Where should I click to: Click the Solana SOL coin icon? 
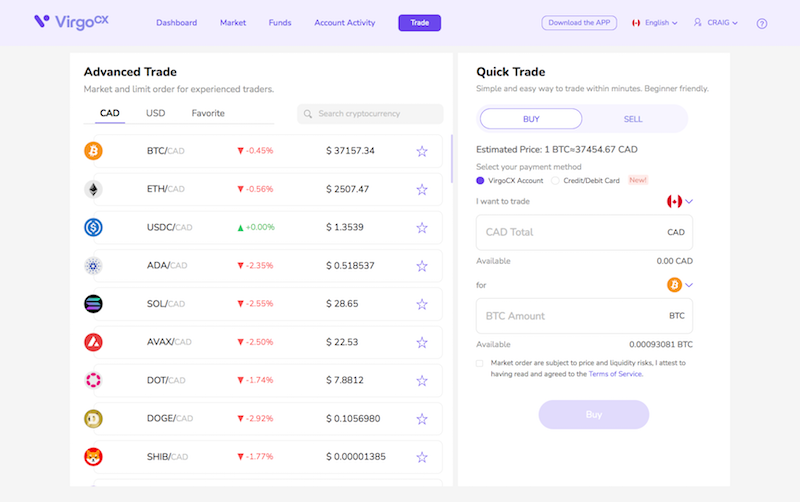(93, 304)
